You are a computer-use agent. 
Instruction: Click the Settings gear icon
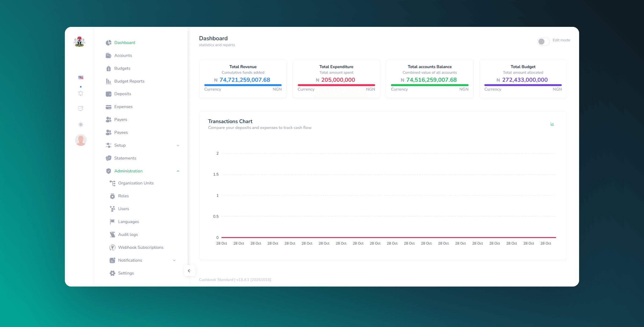(x=112, y=273)
